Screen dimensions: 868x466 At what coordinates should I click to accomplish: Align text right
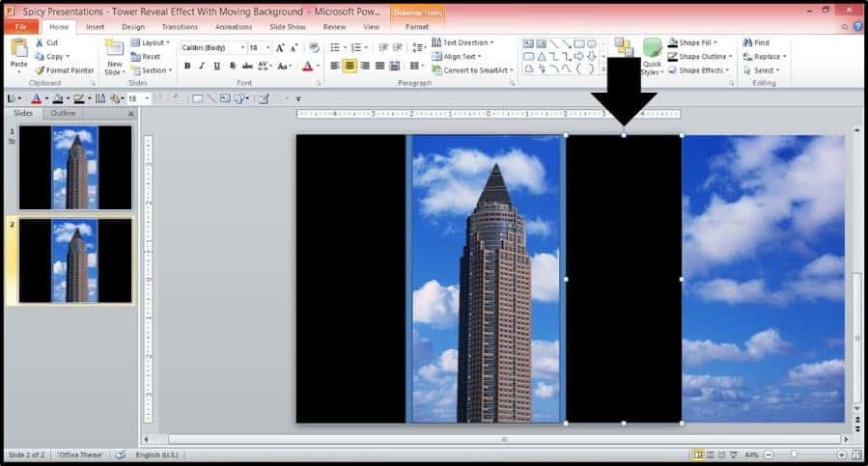(365, 66)
